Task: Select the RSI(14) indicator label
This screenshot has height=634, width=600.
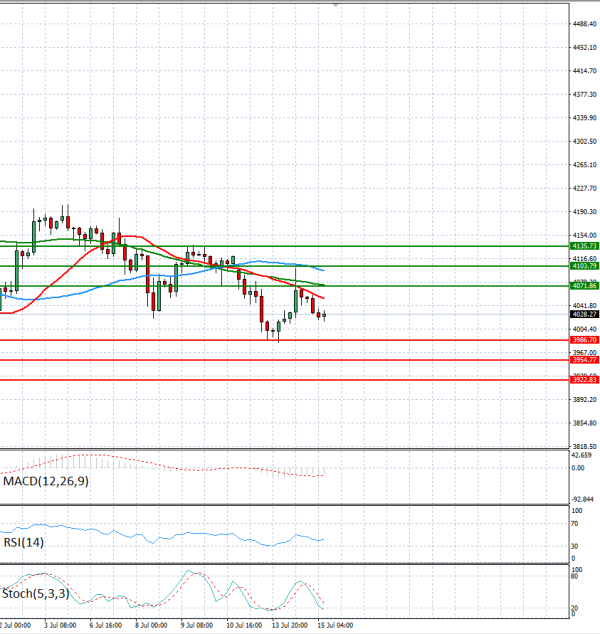Action: coord(23,542)
